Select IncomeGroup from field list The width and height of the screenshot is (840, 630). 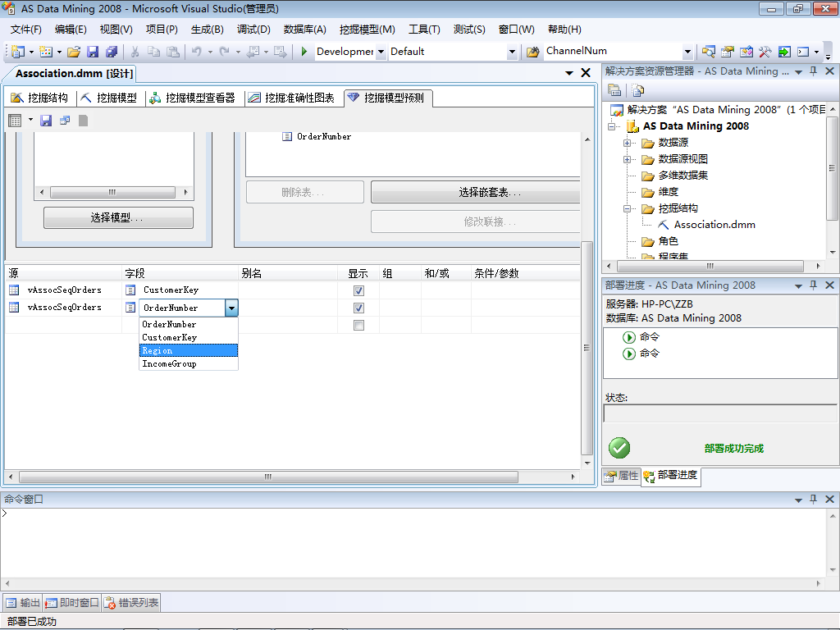[189, 363]
